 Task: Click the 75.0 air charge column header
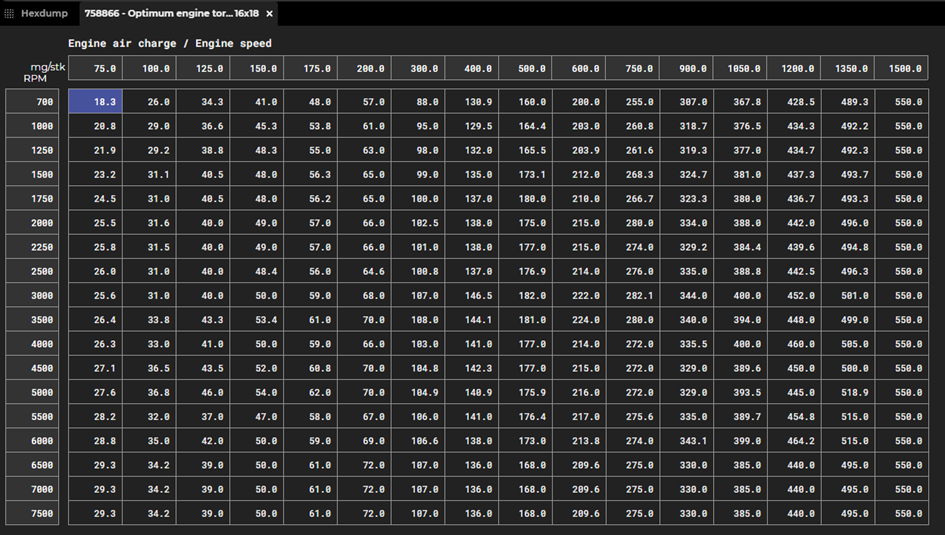point(95,69)
